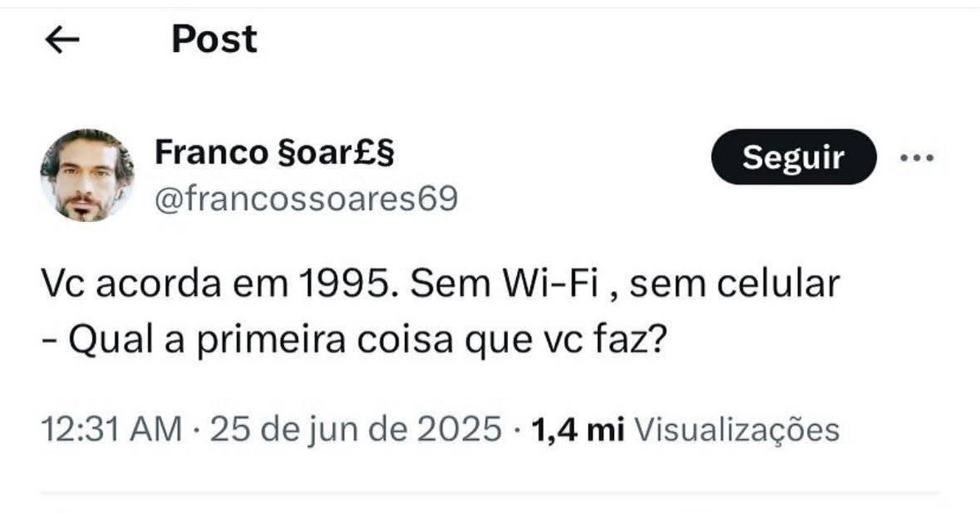Open the display name Franco §oar£§
The width and height of the screenshot is (980, 514).
click(x=274, y=152)
